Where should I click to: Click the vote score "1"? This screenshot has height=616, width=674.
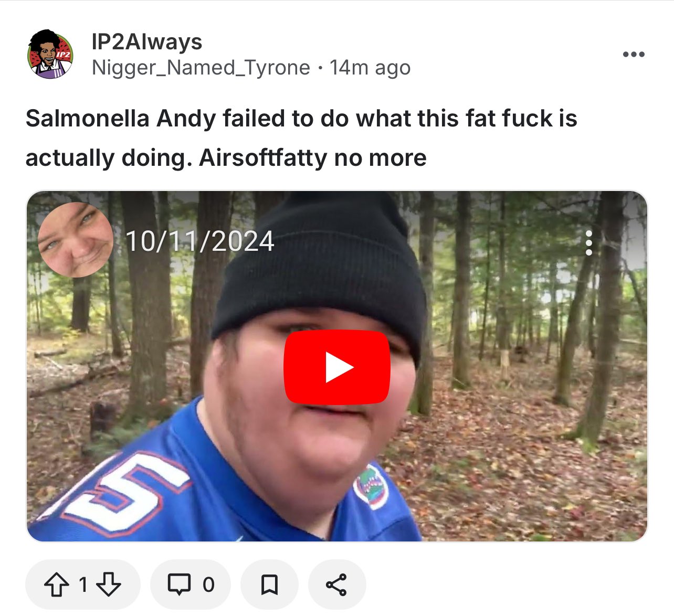click(x=82, y=585)
